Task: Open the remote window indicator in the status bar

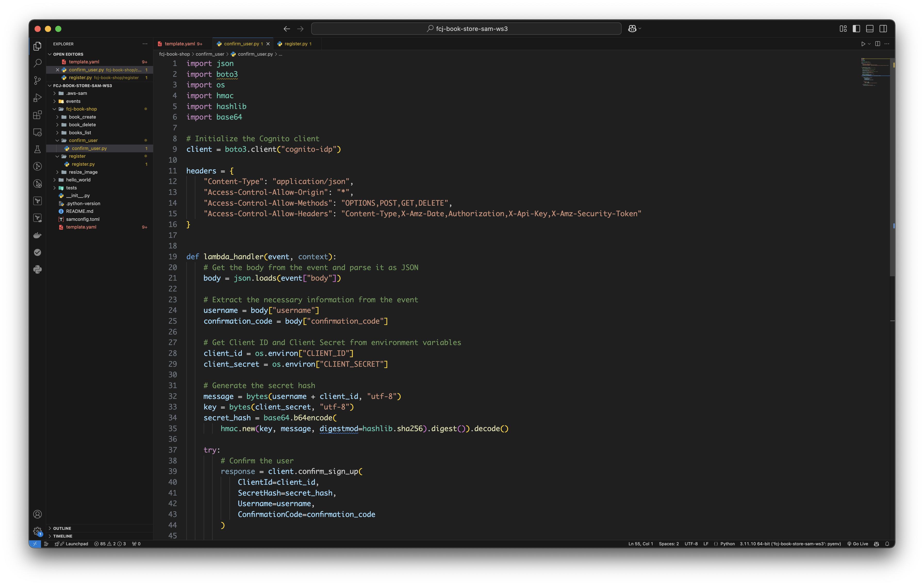Action: 35,544
